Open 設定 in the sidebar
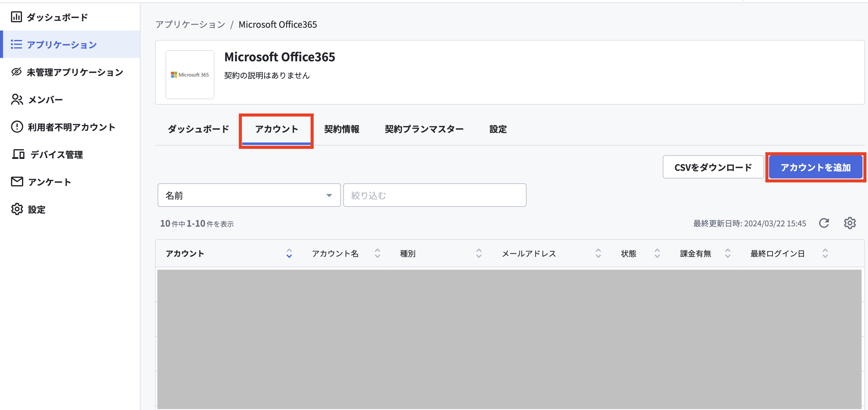 point(70,209)
